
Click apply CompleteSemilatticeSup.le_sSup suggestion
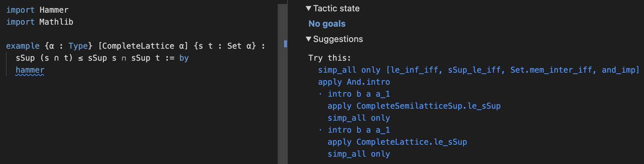pyautogui.click(x=414, y=106)
